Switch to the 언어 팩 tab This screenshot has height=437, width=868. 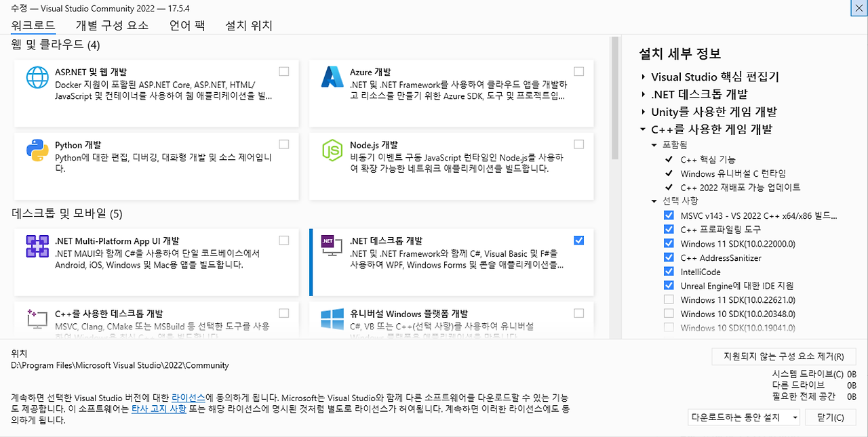point(187,26)
